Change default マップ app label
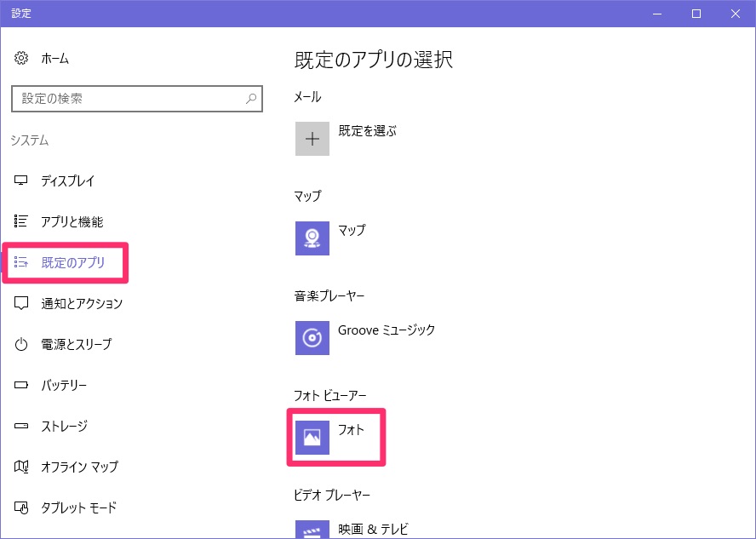 coord(352,231)
